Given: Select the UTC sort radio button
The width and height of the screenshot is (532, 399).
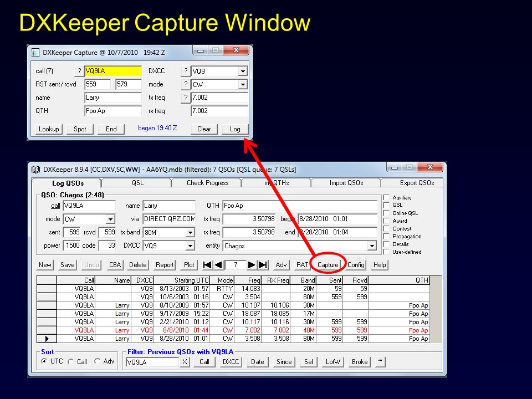Looking at the screenshot, I should [44, 361].
